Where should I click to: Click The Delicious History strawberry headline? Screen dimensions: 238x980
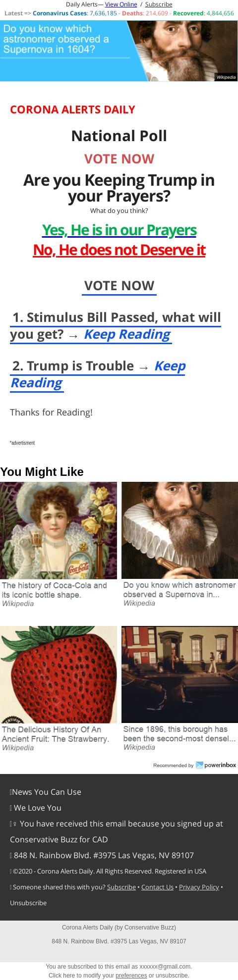pyautogui.click(x=56, y=734)
